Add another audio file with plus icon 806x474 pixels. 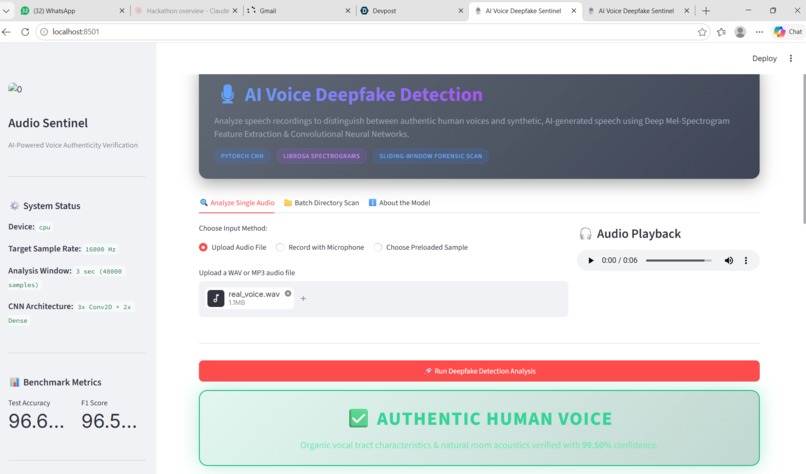click(x=303, y=298)
